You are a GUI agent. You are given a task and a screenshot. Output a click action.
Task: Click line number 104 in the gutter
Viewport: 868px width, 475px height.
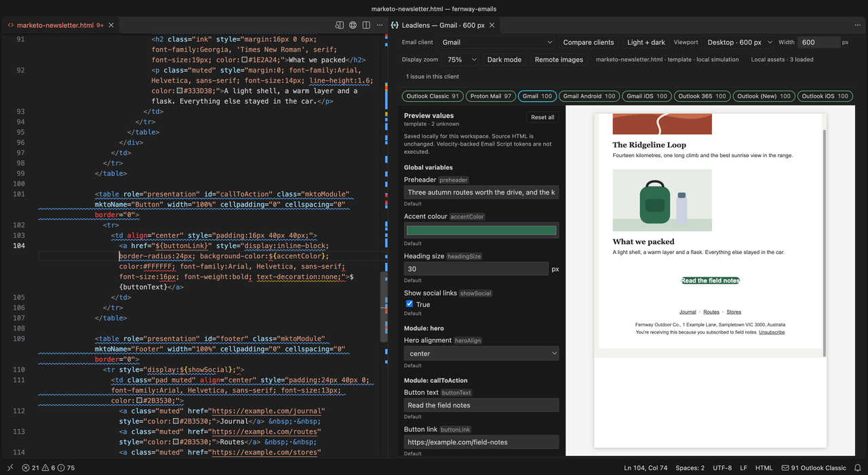[18, 246]
